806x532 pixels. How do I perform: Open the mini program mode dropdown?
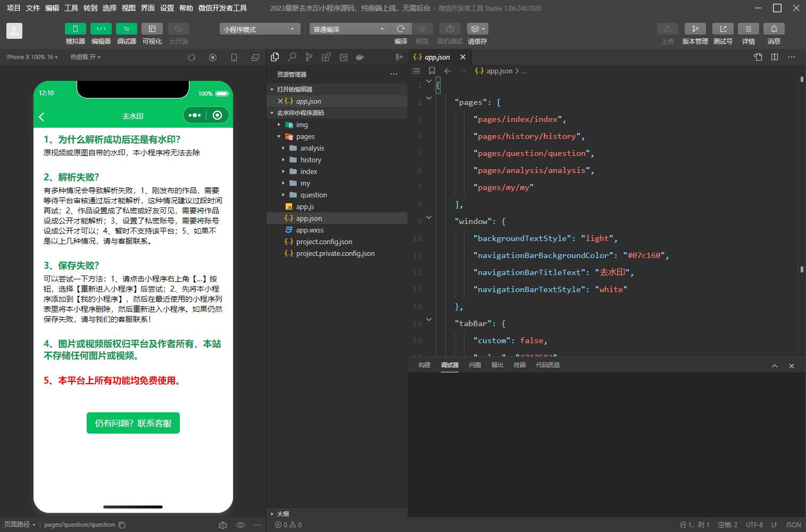pos(260,29)
